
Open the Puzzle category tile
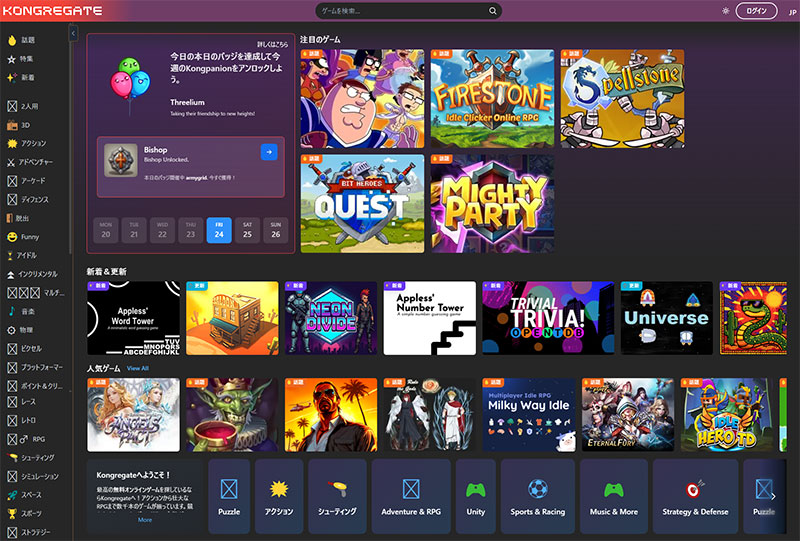click(x=229, y=496)
